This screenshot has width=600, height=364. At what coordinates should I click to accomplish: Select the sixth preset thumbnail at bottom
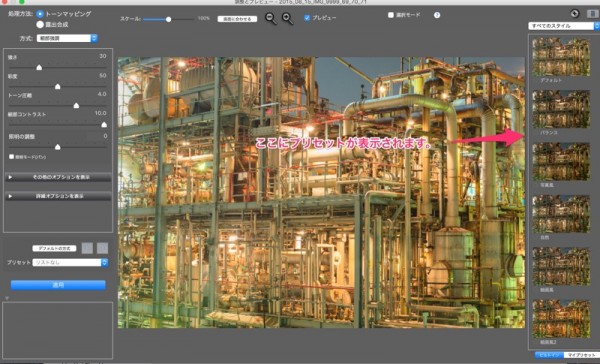pyautogui.click(x=561, y=319)
